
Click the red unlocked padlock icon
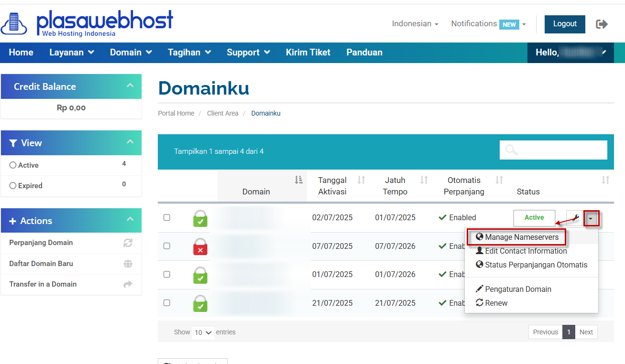[200, 246]
